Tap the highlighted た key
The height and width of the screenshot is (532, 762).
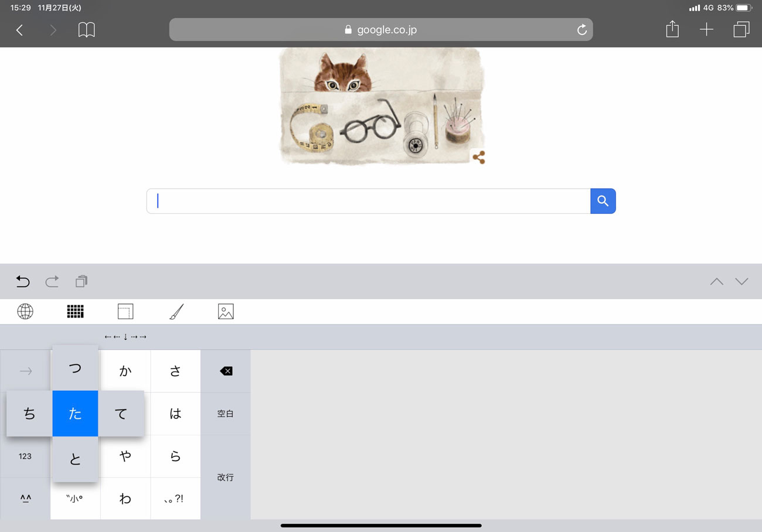[x=75, y=414]
